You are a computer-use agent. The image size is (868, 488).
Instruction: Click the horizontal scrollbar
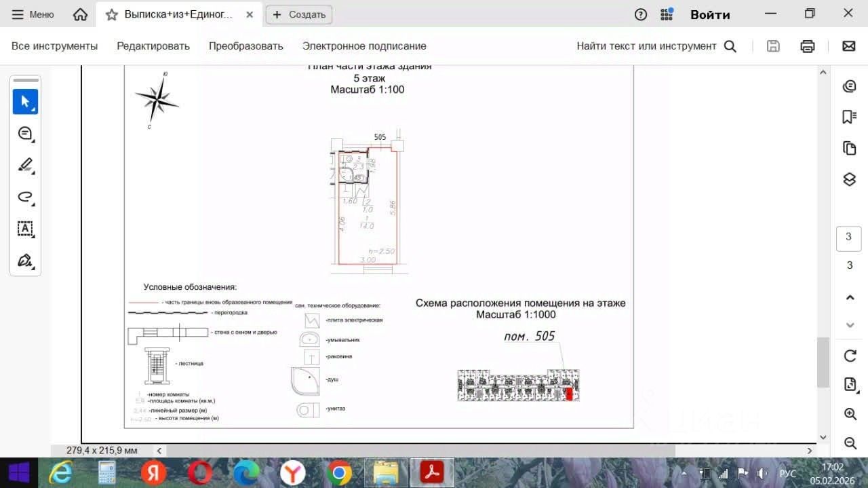[420, 450]
